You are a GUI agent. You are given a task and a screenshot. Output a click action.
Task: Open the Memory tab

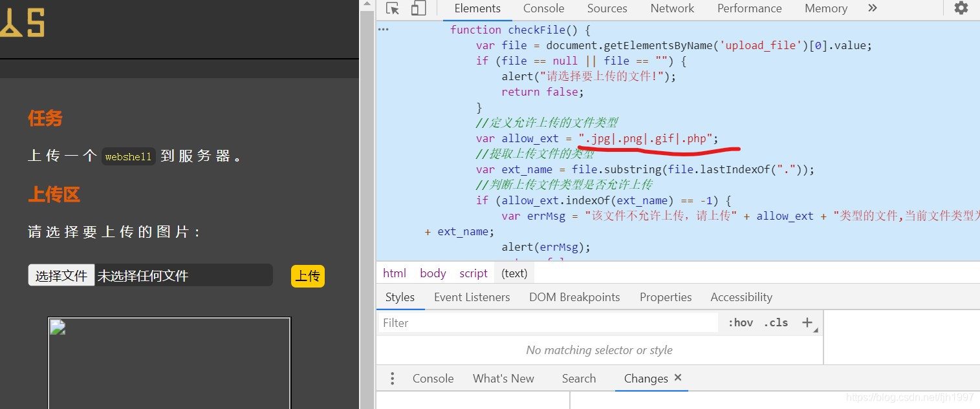[x=825, y=8]
